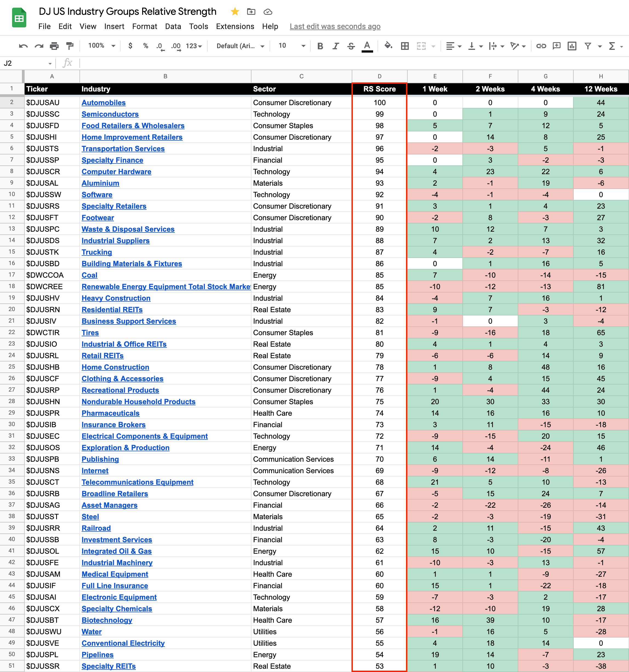629x672 pixels.
Task: Select the Paint format roller icon
Action: click(70, 46)
